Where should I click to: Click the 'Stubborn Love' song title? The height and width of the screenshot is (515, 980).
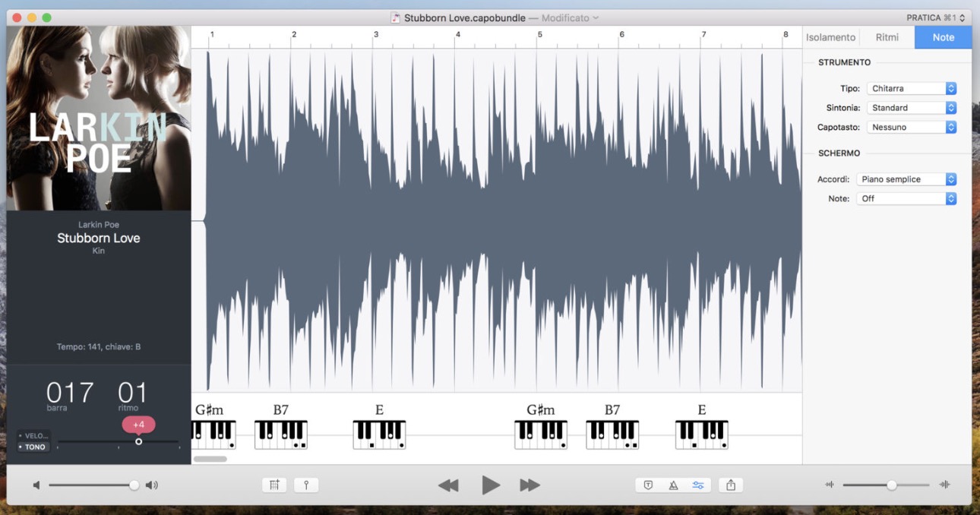coord(99,238)
